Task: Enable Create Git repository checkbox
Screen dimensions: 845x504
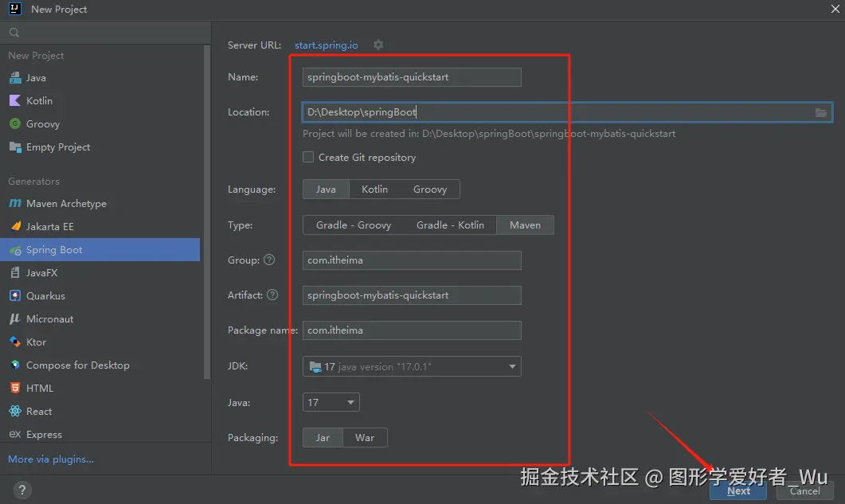Action: point(308,157)
